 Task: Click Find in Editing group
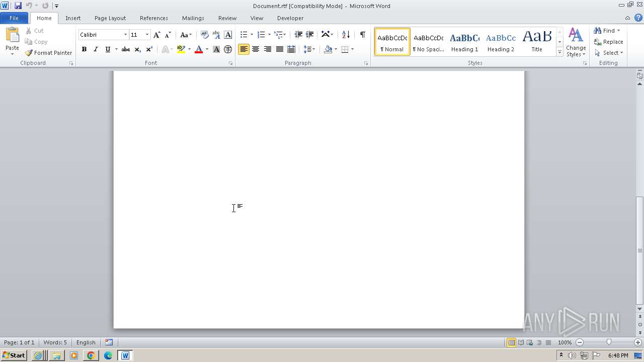tap(604, 31)
